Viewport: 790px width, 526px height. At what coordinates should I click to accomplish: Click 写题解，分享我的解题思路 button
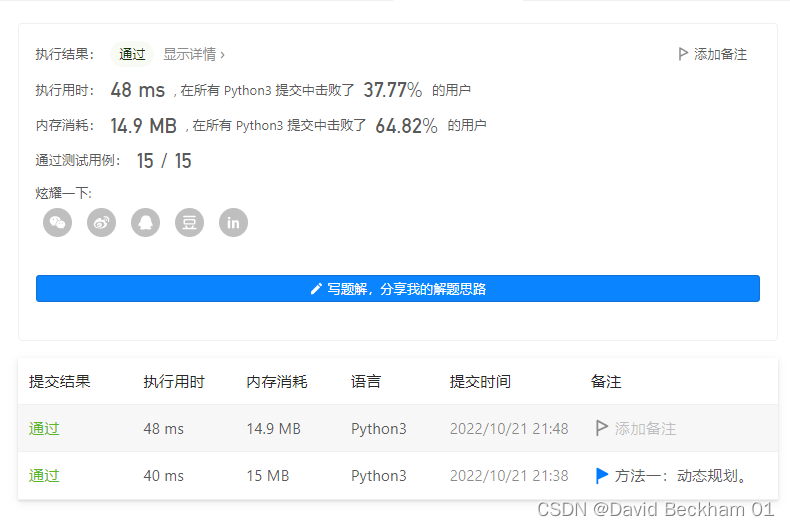(x=398, y=289)
